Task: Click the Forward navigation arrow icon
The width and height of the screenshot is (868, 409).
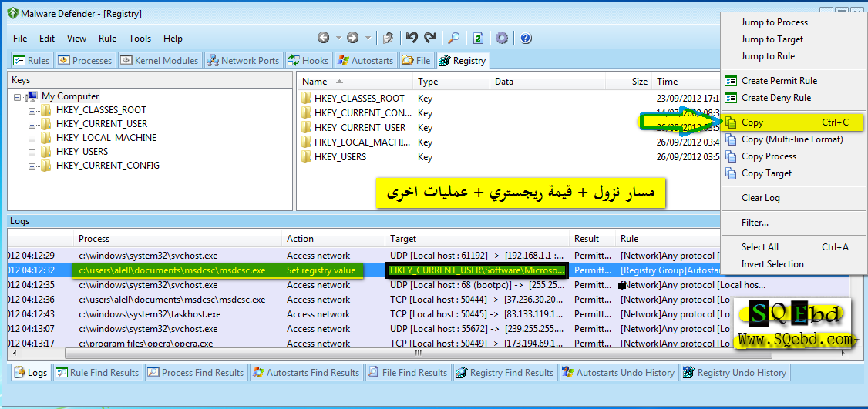Action: pos(352,38)
